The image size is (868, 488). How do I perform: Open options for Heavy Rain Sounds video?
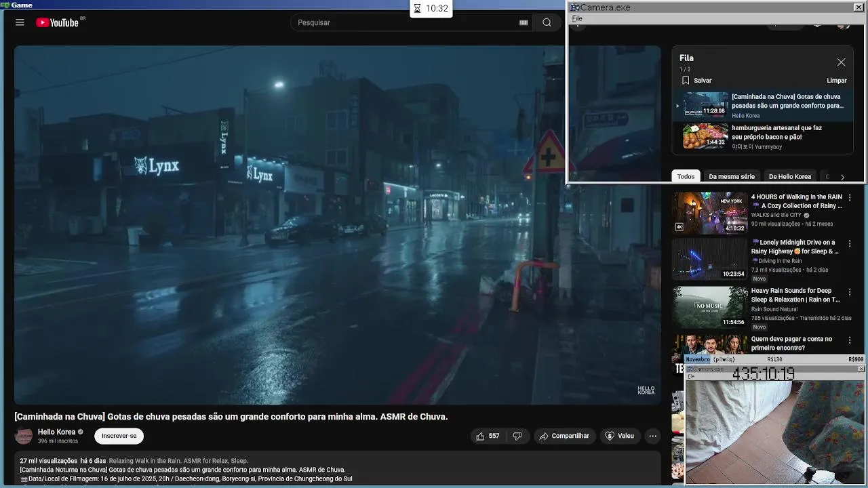pyautogui.click(x=850, y=291)
